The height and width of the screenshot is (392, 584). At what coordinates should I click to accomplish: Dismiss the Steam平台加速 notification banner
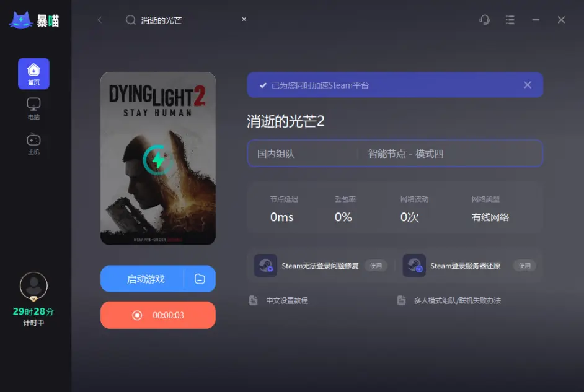coord(528,85)
